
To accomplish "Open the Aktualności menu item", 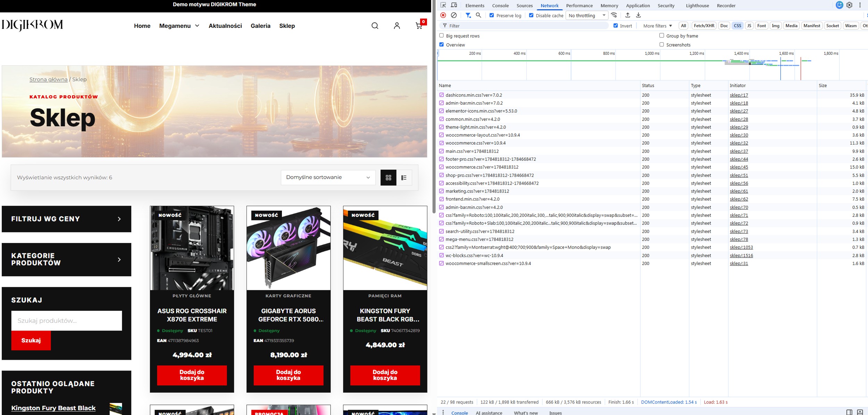I will [x=225, y=26].
